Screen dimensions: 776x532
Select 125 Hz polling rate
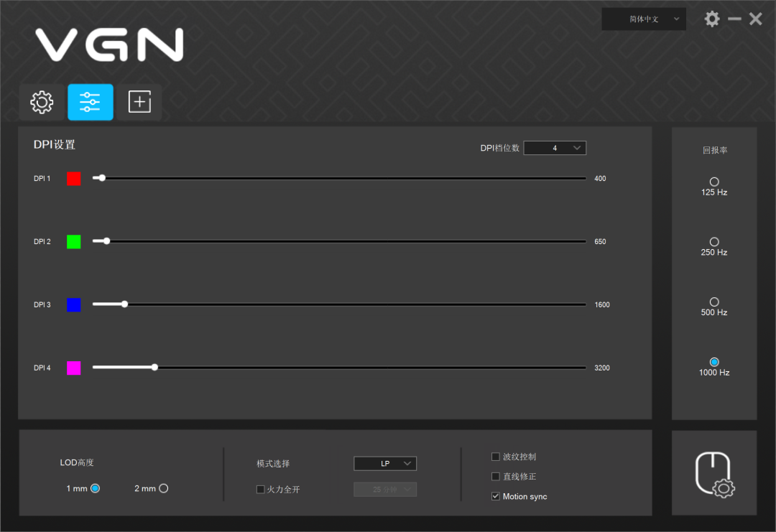tap(714, 182)
